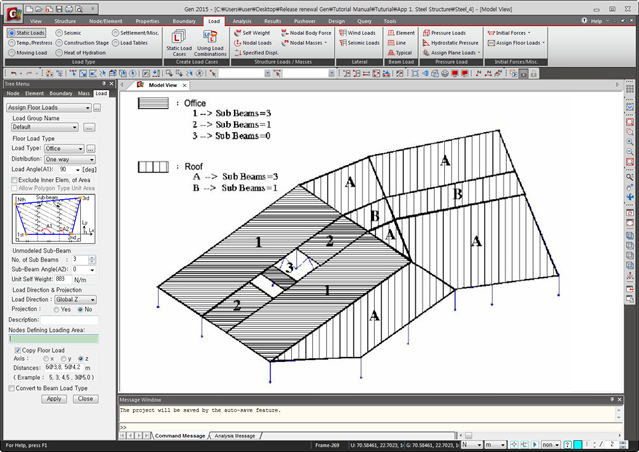Screen dimensions: 639x452
Task: Open Specified Displ. tool
Action: pos(256,53)
